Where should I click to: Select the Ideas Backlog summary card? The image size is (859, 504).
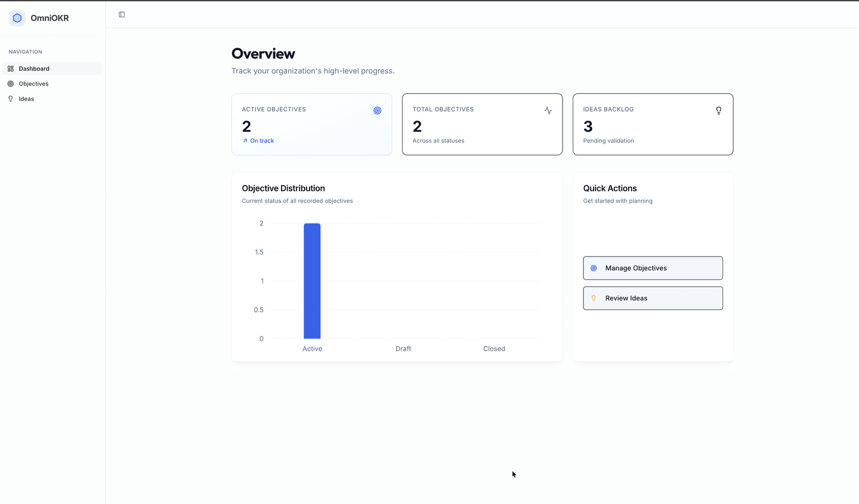(653, 124)
